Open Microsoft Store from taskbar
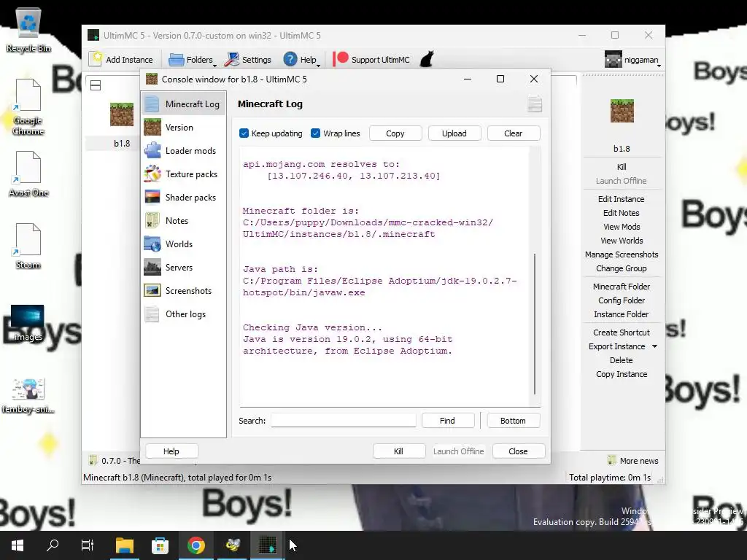Image resolution: width=747 pixels, height=560 pixels. click(x=160, y=545)
